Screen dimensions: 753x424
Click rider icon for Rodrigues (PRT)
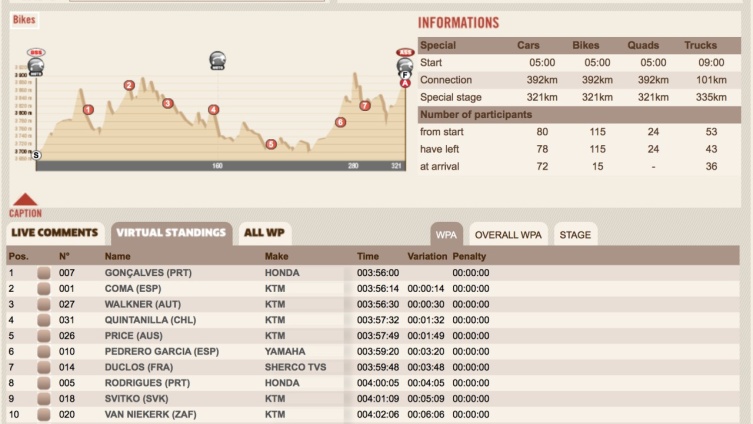[44, 383]
